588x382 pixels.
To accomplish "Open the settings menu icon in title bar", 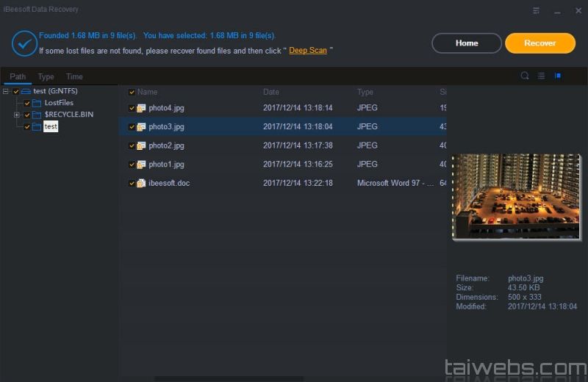I will coord(537,10).
